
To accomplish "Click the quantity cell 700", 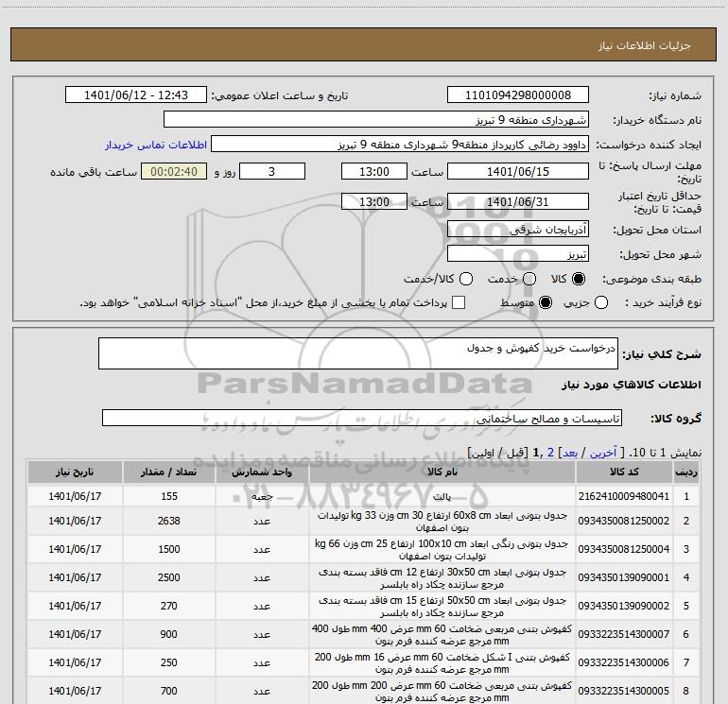I will click(168, 691).
